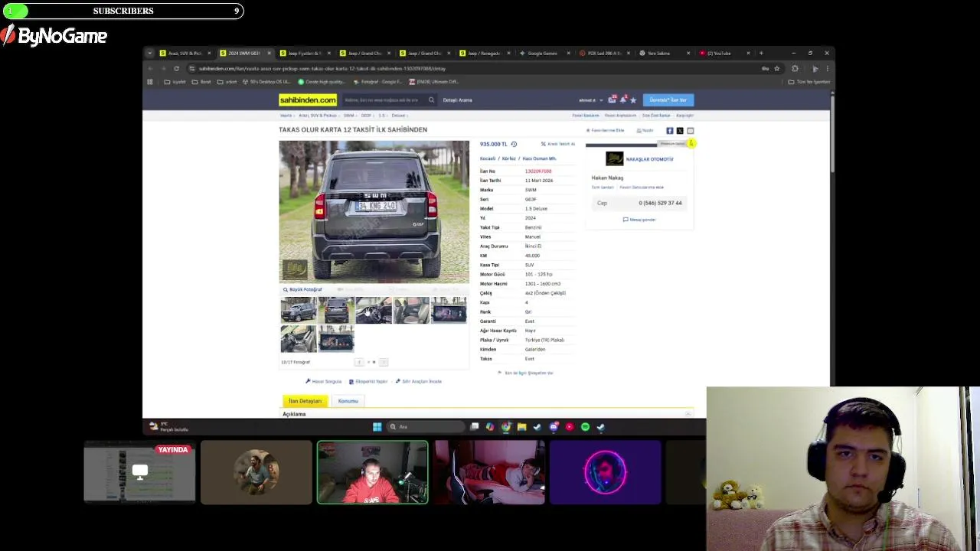Switch to Jeep / Renegade browser tab
The width and height of the screenshot is (980, 551).
click(x=485, y=53)
